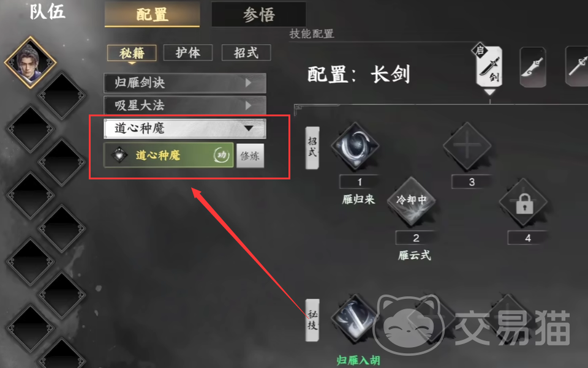Select the third weapon card at the right edge
Screen dimensions: 588x368
[577, 66]
